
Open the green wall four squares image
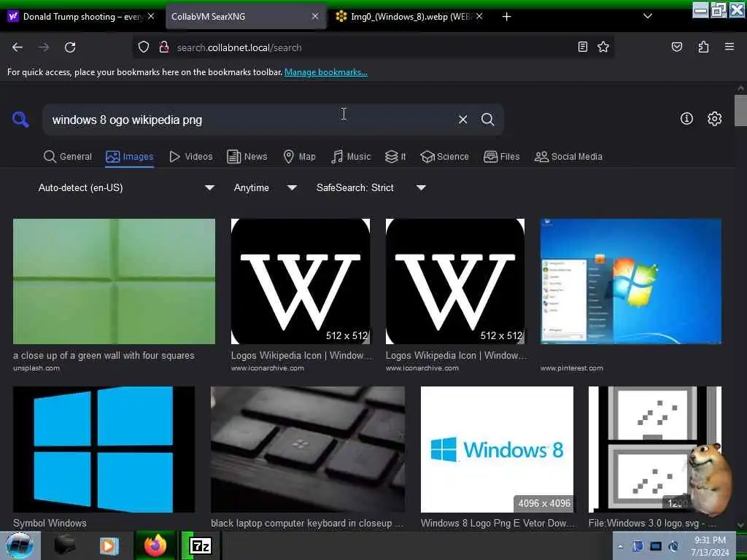[x=114, y=281]
